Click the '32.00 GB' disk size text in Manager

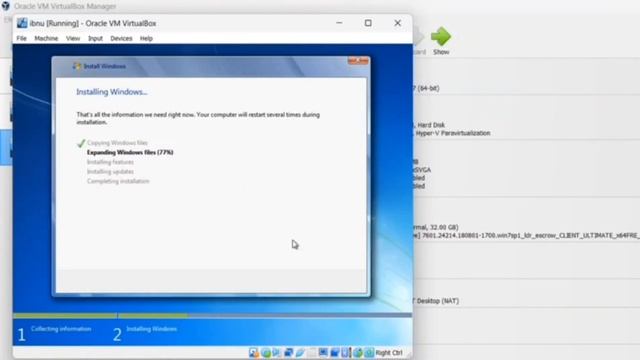click(x=444, y=227)
